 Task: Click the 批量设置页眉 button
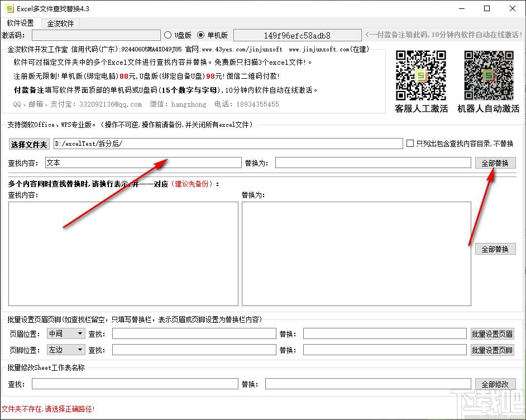[492, 334]
